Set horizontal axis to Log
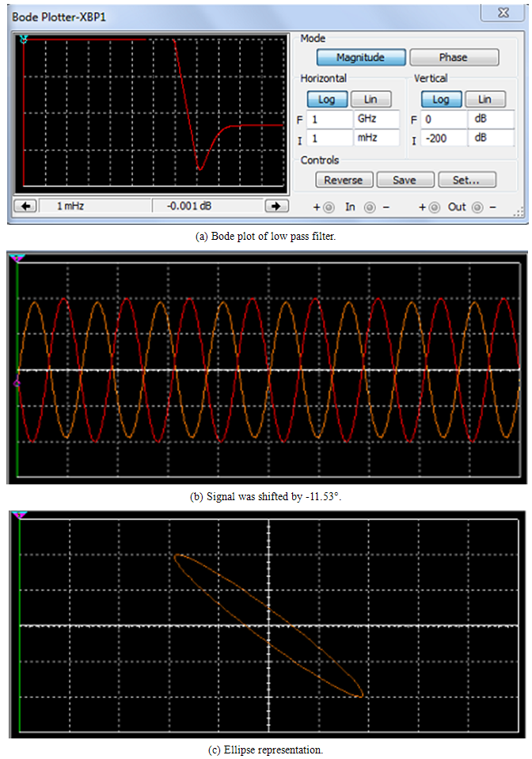Screen dimensions: 532x759 pyautogui.click(x=326, y=99)
